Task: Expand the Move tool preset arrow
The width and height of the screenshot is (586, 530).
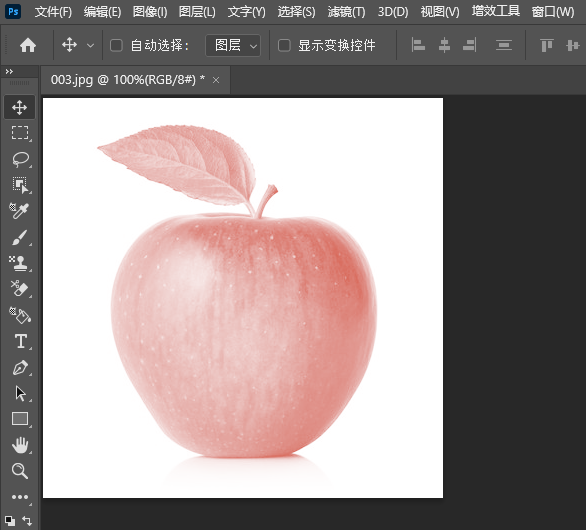Action: point(90,46)
